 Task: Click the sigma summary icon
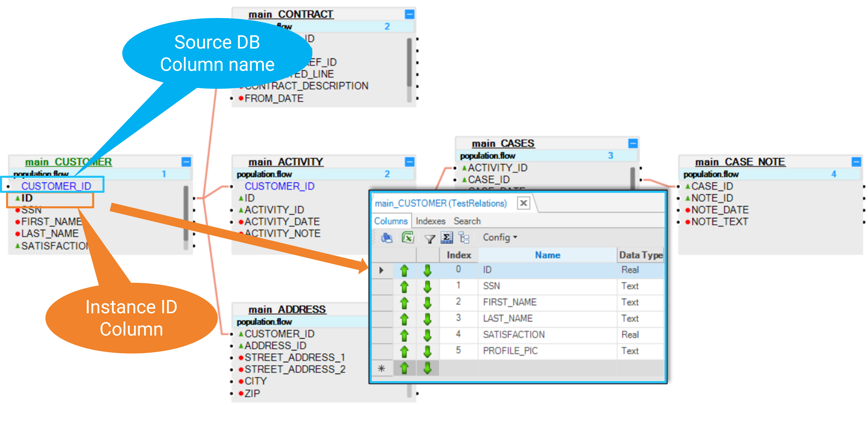[x=446, y=238]
